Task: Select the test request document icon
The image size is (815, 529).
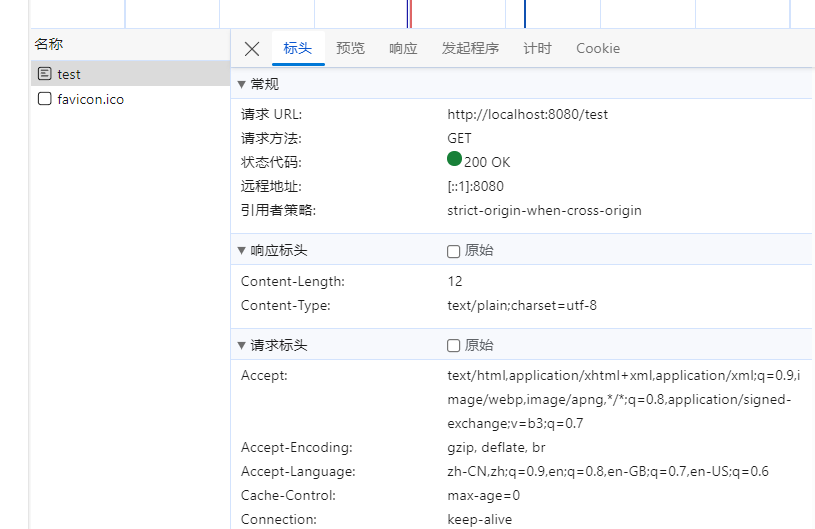Action: 44,74
